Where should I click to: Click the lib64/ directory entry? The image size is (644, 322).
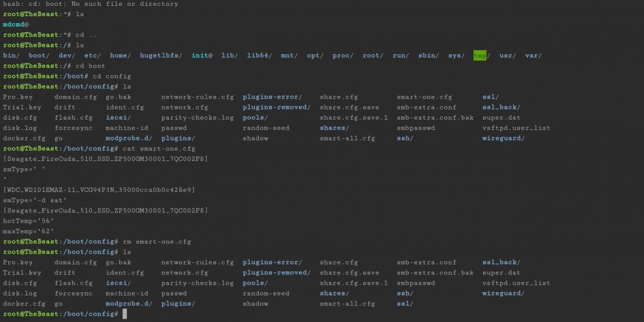point(260,55)
